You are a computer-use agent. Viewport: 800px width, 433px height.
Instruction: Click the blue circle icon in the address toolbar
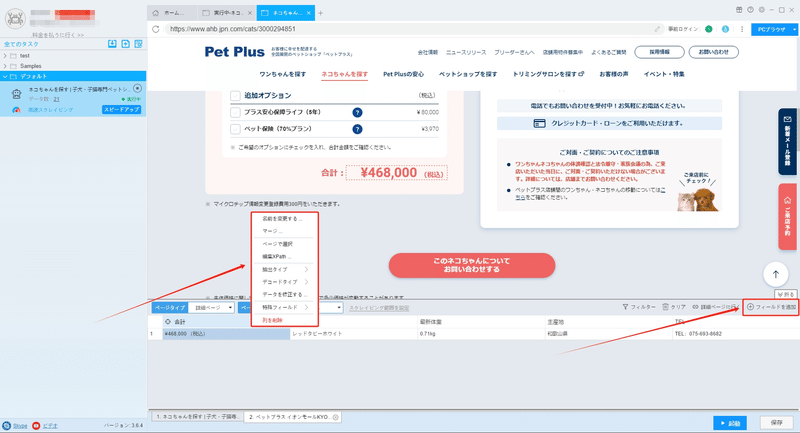coord(725,29)
